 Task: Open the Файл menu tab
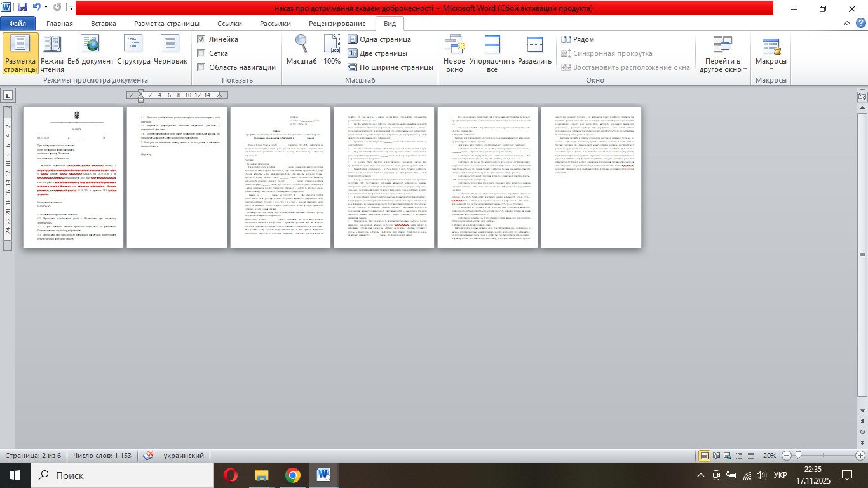(17, 24)
